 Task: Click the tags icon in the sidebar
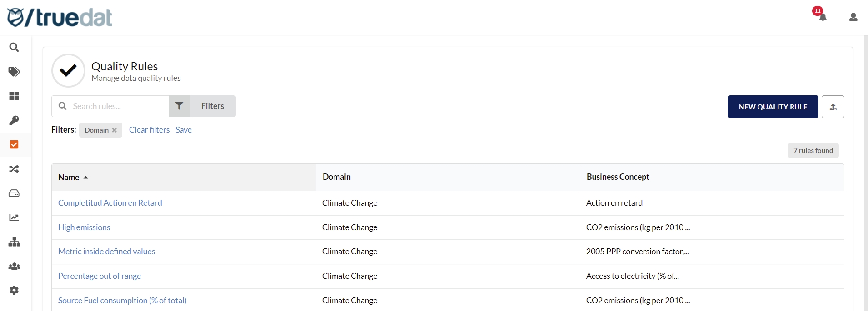(14, 72)
